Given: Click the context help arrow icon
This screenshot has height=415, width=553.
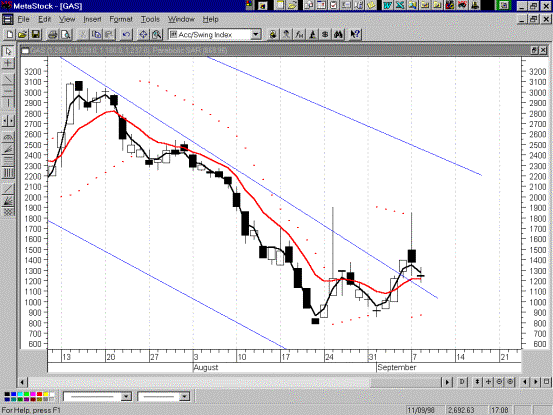Looking at the screenshot, I should coord(355,35).
